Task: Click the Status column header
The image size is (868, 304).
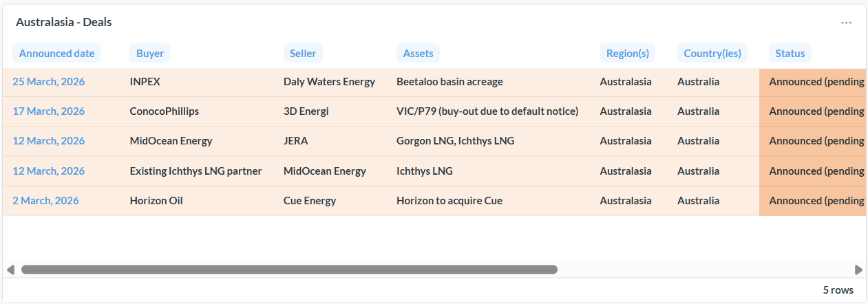Action: pos(790,53)
